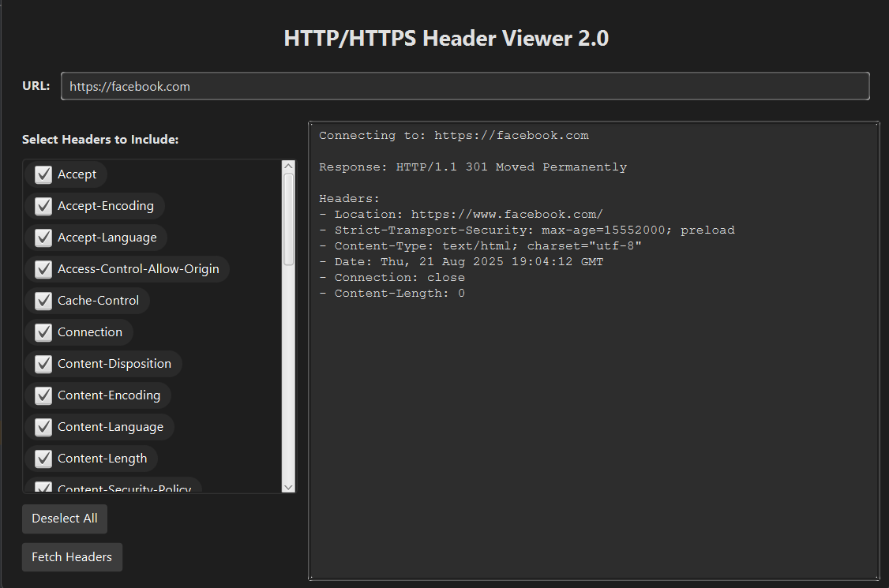The width and height of the screenshot is (889, 588).
Task: Click the header list scroll up arrow
Action: click(289, 166)
